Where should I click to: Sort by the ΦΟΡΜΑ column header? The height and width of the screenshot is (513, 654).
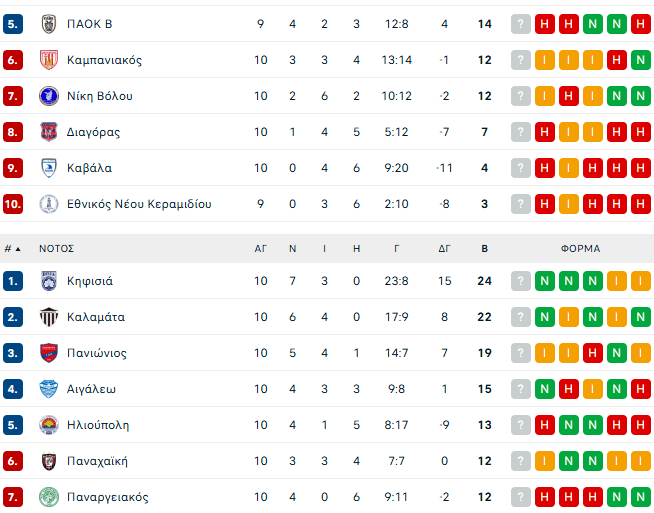[x=580, y=249]
